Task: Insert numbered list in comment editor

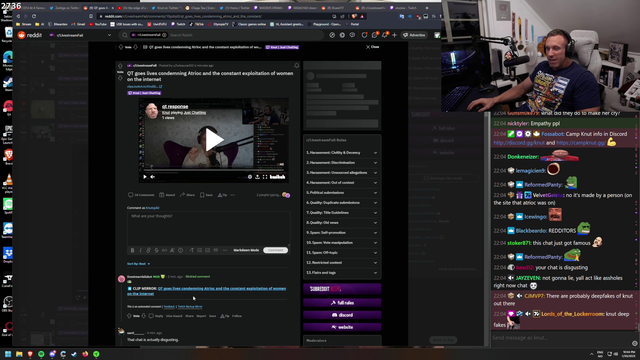Action: (207, 250)
